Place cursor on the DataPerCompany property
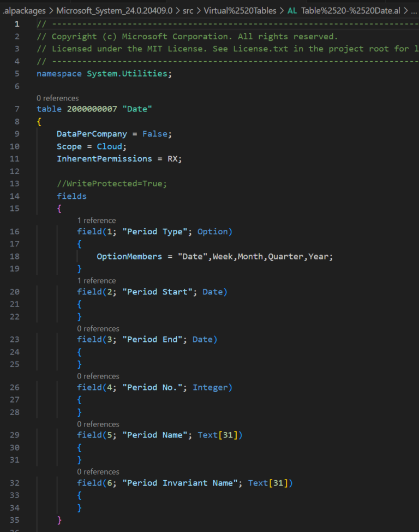Viewport: 419px width, 532px height. pos(92,134)
